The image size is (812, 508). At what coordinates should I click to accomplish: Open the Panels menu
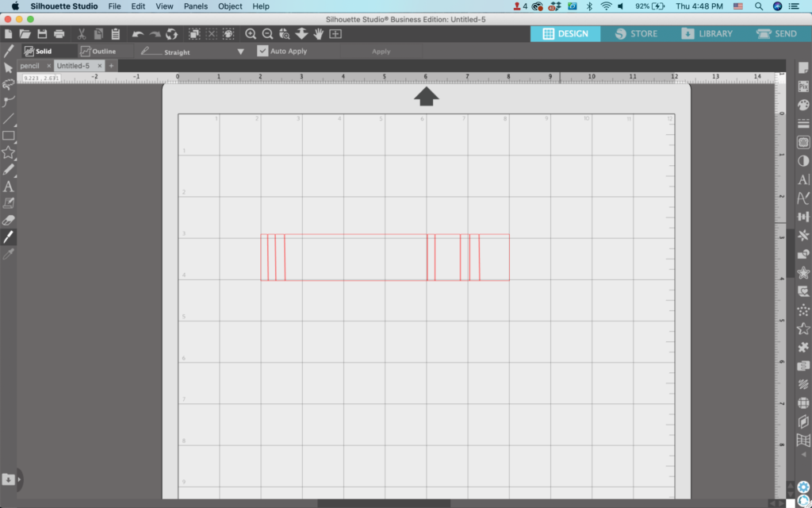coord(196,6)
